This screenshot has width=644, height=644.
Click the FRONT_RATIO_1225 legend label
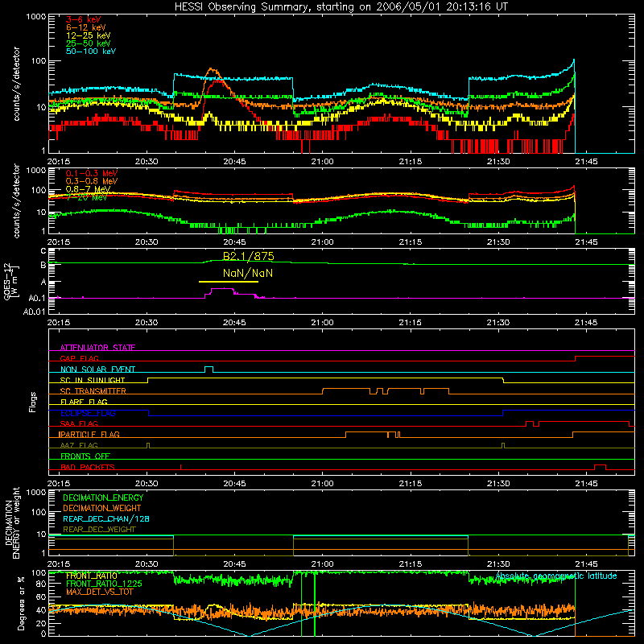pyautogui.click(x=104, y=584)
